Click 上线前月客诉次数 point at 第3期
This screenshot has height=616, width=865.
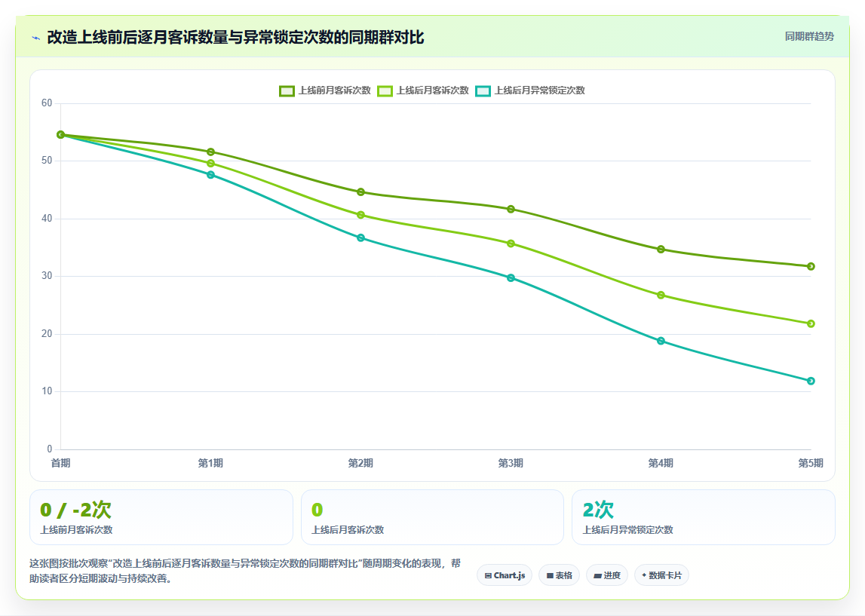click(x=511, y=209)
